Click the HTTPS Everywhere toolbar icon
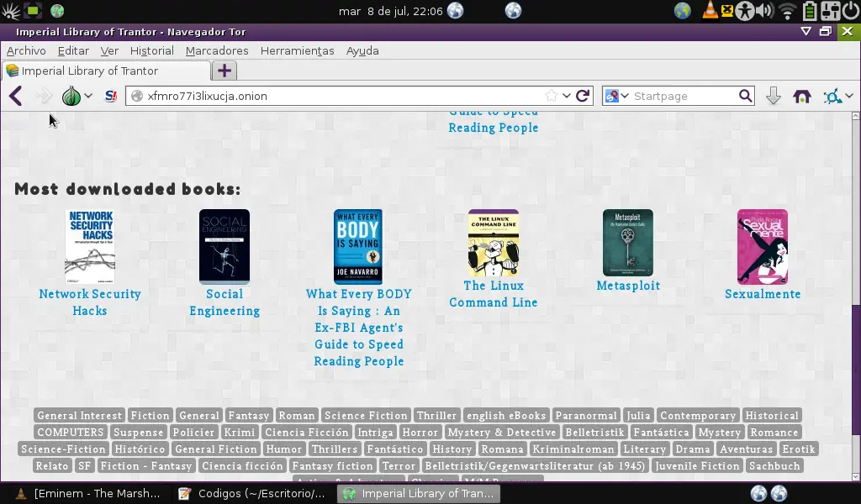 [x=832, y=97]
